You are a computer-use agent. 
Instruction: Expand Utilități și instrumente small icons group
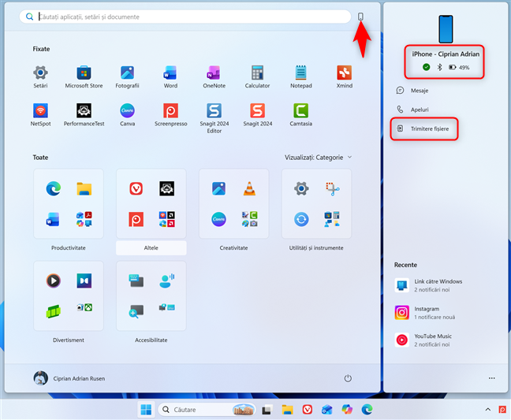coord(332,219)
